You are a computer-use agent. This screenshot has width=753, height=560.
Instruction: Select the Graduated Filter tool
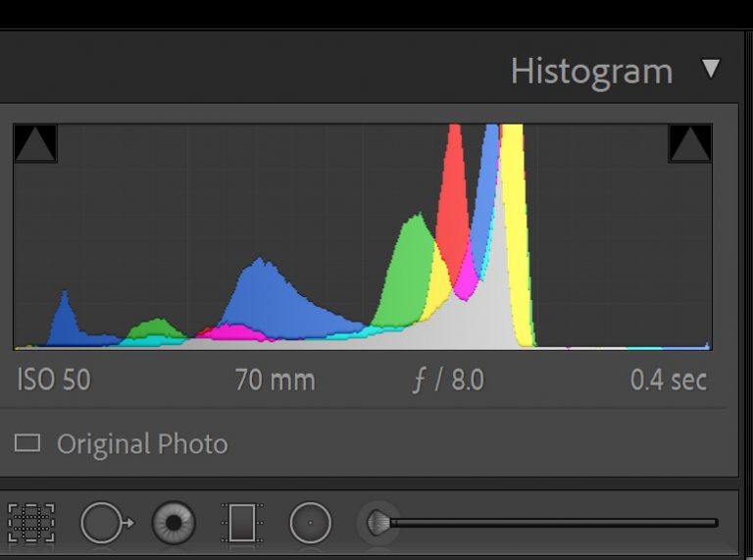pyautogui.click(x=242, y=523)
